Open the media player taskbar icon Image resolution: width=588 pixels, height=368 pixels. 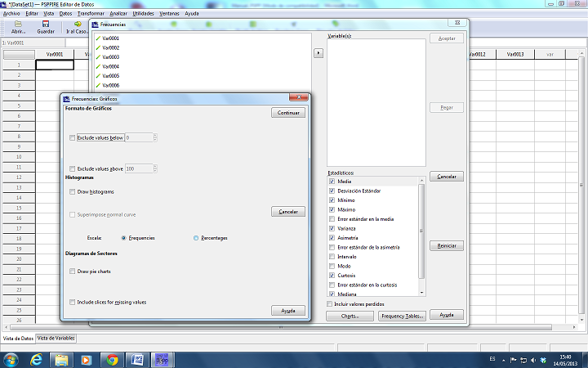(x=87, y=360)
